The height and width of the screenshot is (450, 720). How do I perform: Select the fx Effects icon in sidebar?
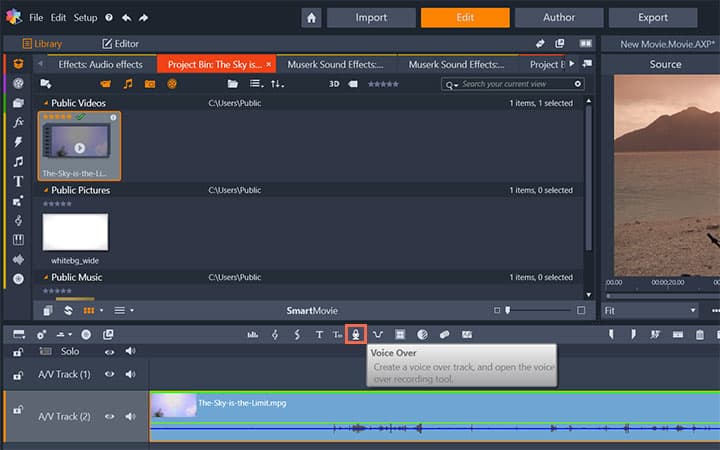pyautogui.click(x=18, y=122)
